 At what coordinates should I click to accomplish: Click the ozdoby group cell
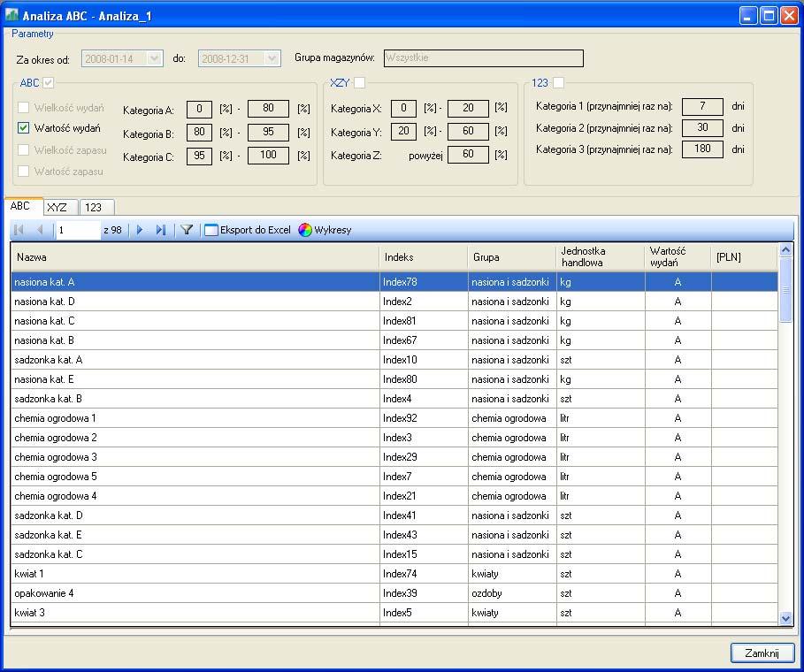[x=512, y=593]
